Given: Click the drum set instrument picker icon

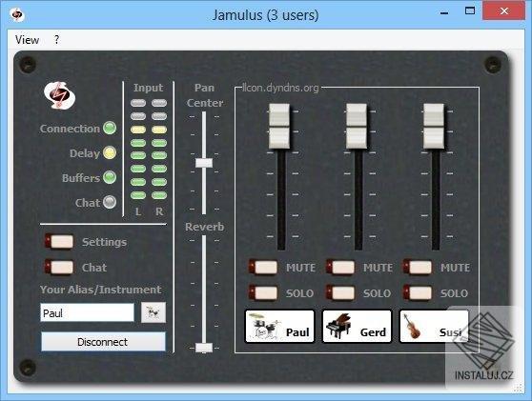Looking at the screenshot, I should pyautogui.click(x=153, y=312).
